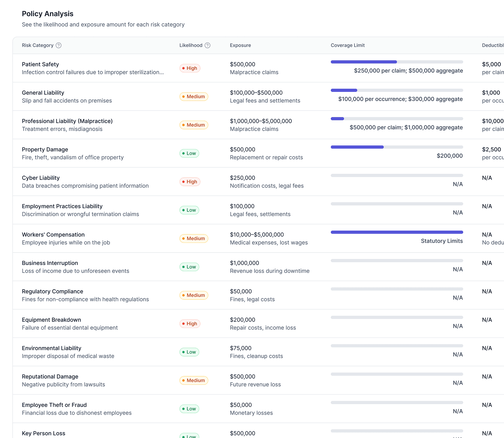
Task: Click the High badge for Cyber Liability
Action: [190, 182]
